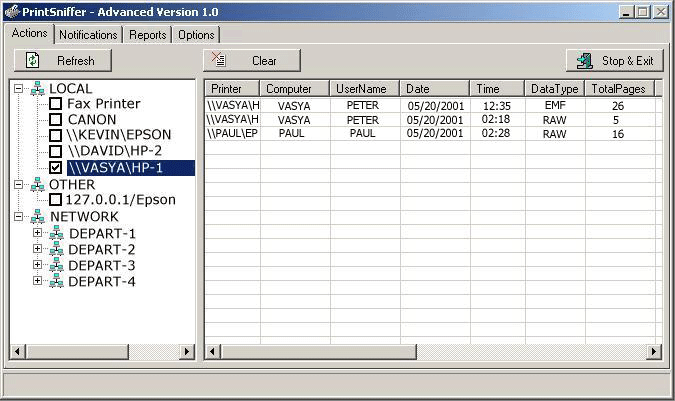This screenshot has height=401, width=675.
Task: Select the LOCAL tree label
Action: point(71,89)
